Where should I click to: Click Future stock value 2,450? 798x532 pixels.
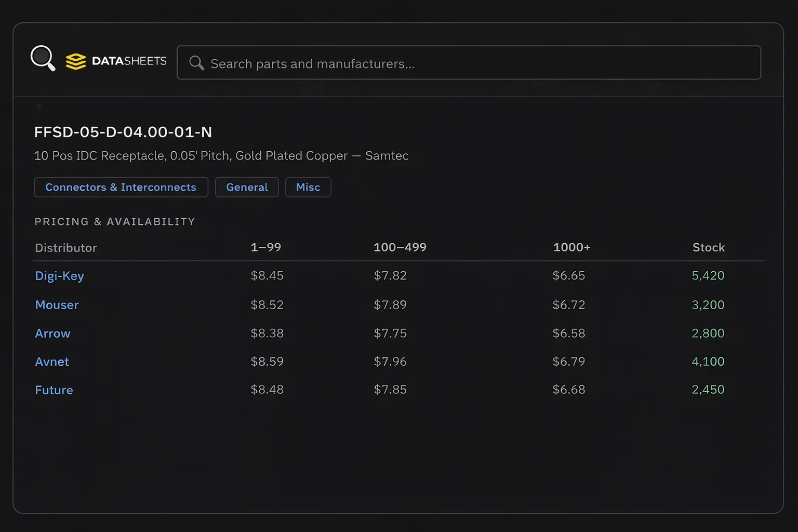pos(708,389)
